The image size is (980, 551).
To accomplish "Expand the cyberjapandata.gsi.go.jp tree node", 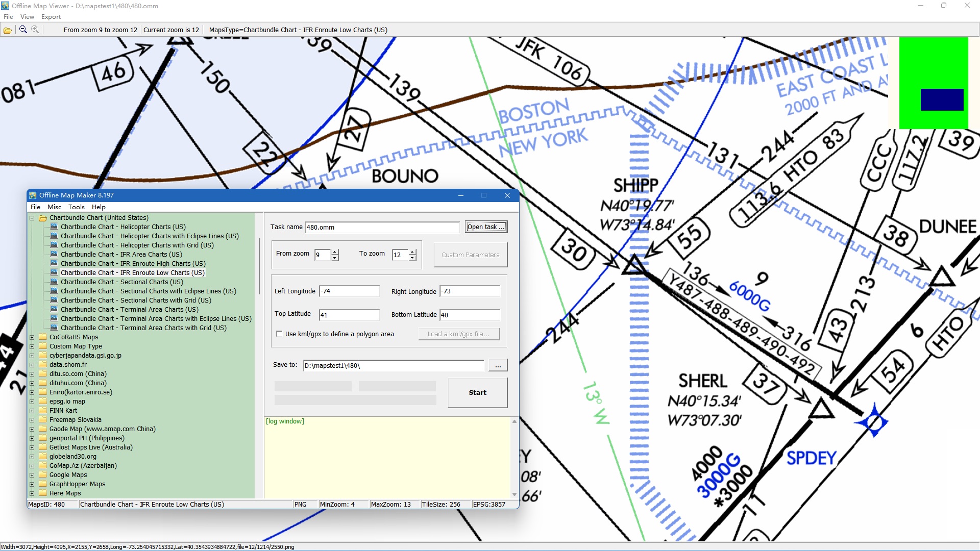I will 32,356.
